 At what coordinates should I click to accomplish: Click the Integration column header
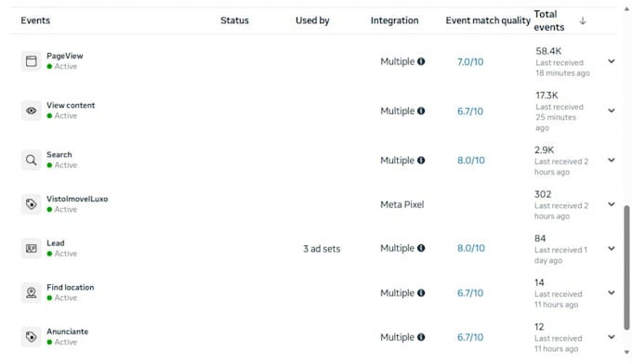(x=395, y=20)
